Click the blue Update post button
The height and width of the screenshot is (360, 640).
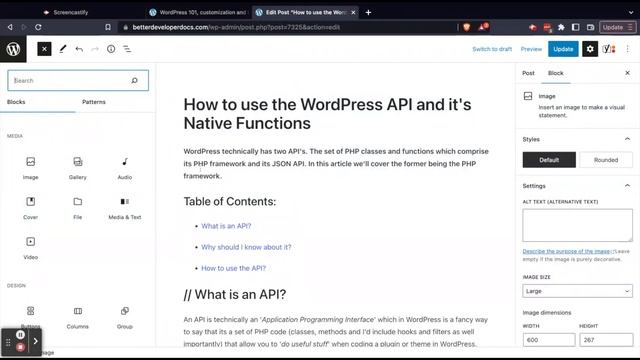563,49
